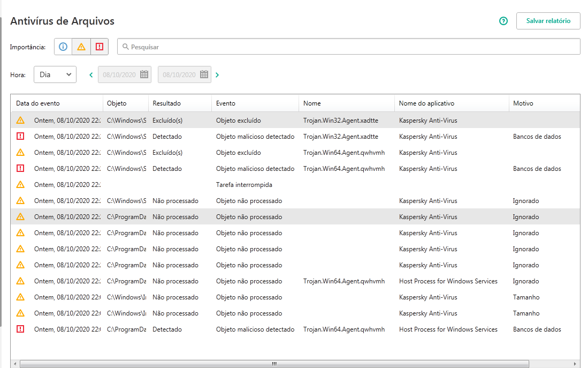Toggle the critical importance filter
Screen dimensions: 588x368
tap(100, 47)
